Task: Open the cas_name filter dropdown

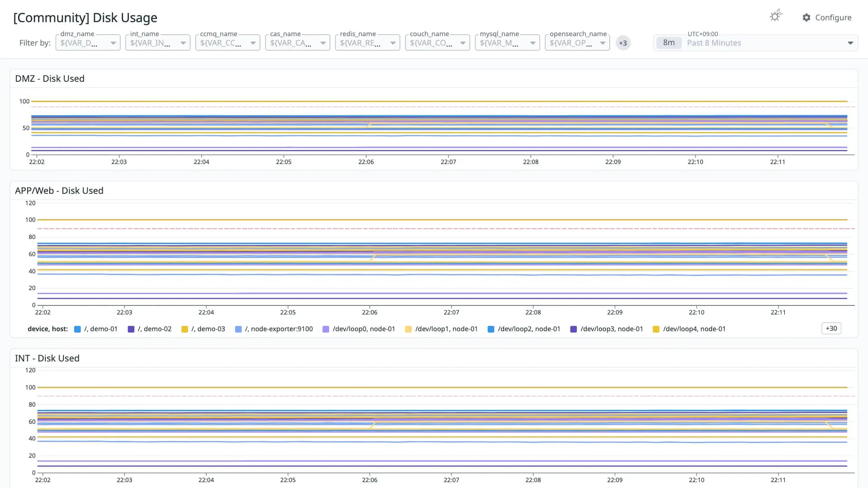Action: click(297, 42)
